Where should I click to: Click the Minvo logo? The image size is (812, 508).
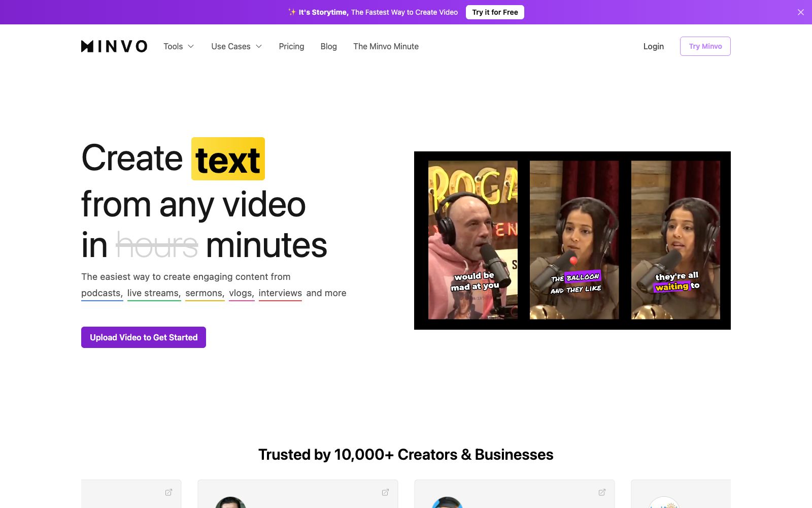[114, 46]
